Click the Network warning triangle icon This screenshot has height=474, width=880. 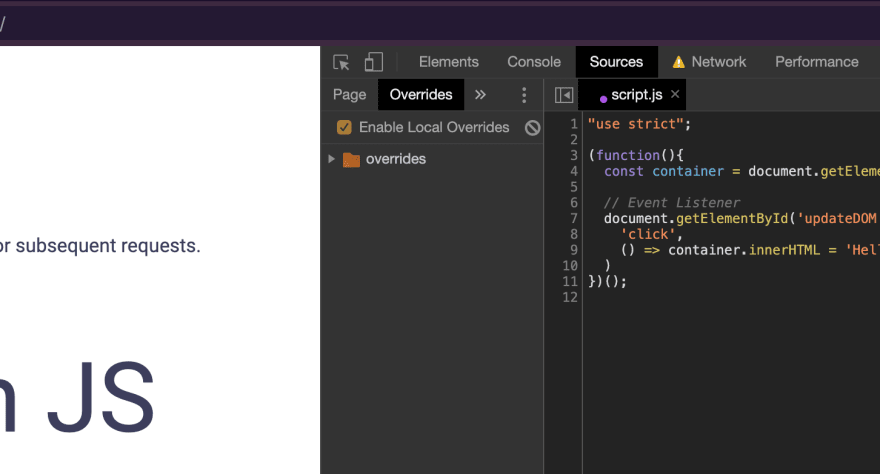[x=679, y=62]
